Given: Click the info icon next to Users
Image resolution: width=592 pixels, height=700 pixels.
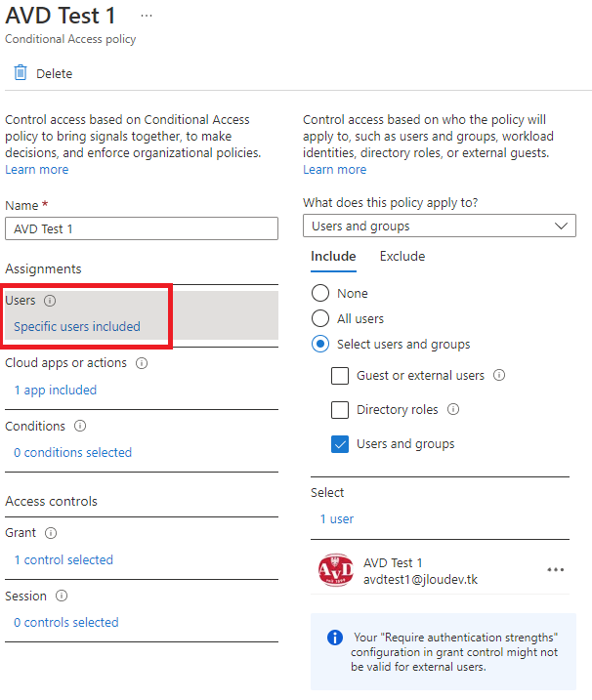Looking at the screenshot, I should tap(50, 301).
